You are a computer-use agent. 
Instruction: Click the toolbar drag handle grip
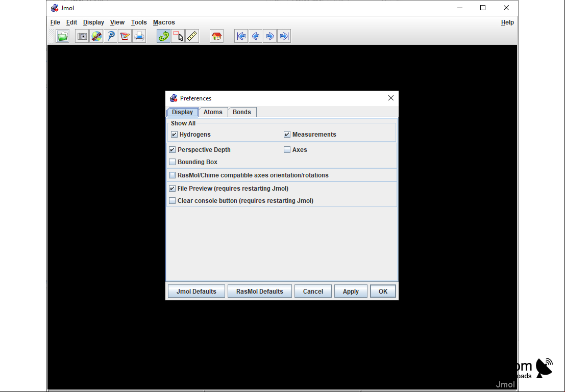[x=52, y=36]
